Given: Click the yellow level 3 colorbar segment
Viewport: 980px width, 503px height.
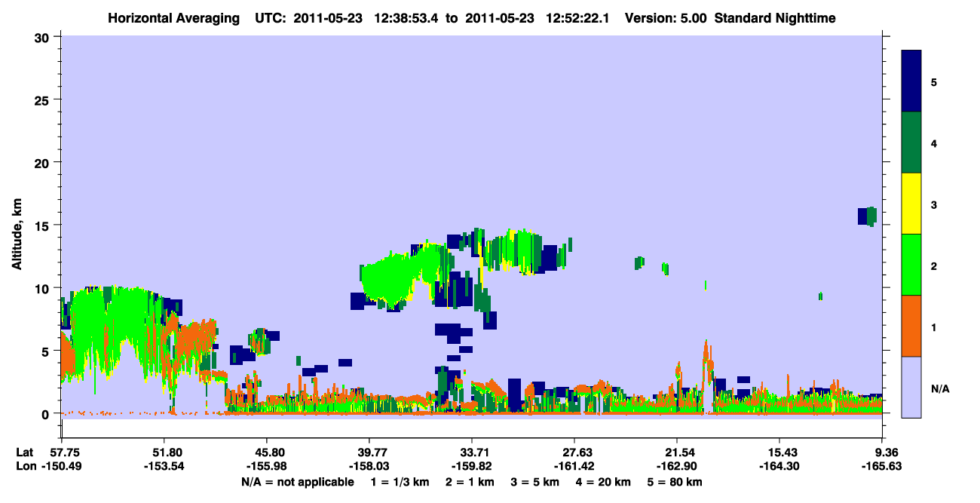Looking at the screenshot, I should pos(911,204).
